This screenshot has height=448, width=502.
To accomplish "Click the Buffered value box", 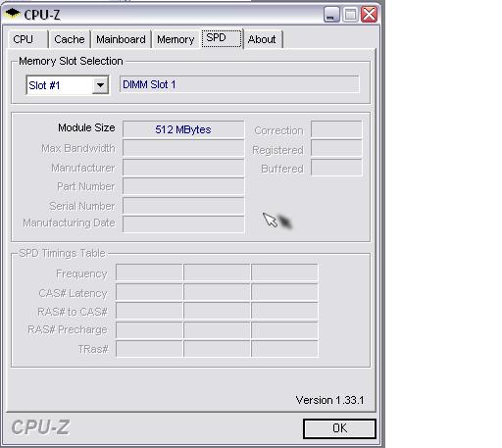I will 336,168.
